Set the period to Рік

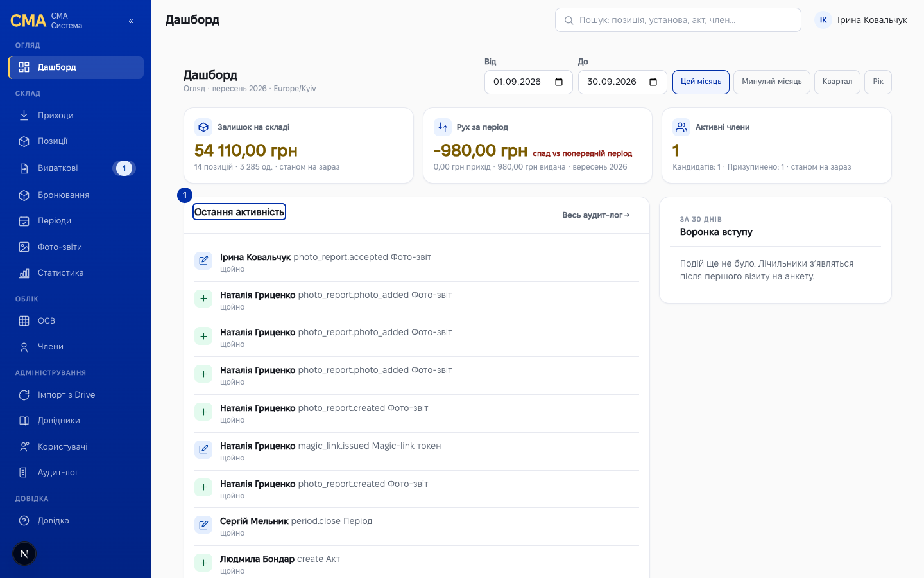[x=878, y=82]
